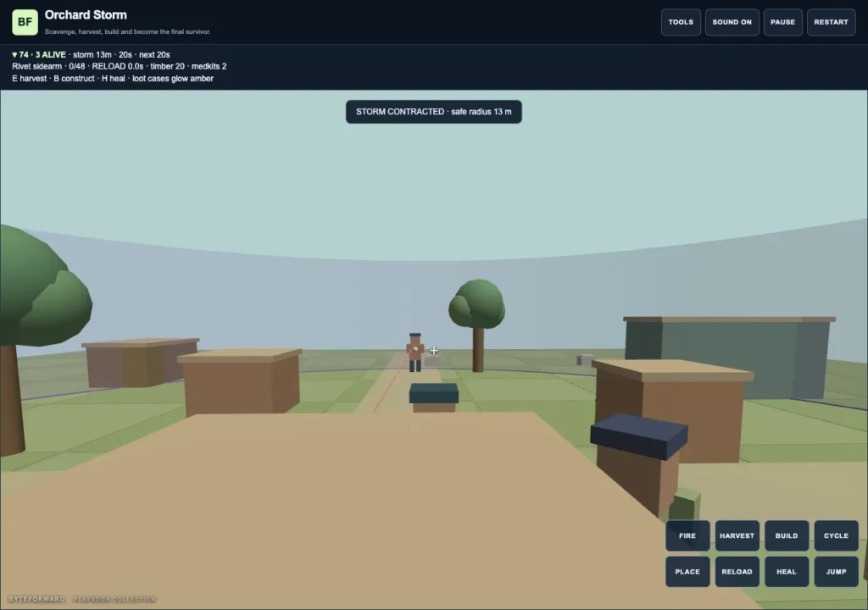The image size is (868, 610).
Task: Click the heart health value 74
Action: pos(20,55)
